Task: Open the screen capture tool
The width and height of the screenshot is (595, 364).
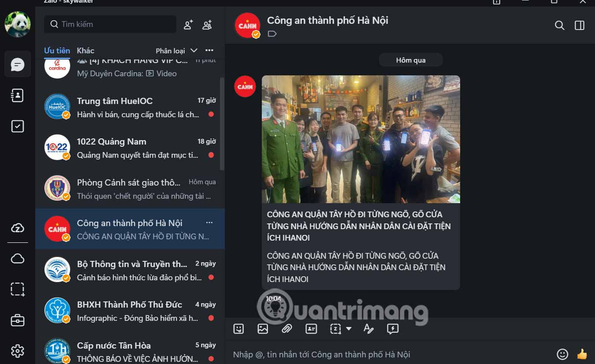Action: (335, 329)
